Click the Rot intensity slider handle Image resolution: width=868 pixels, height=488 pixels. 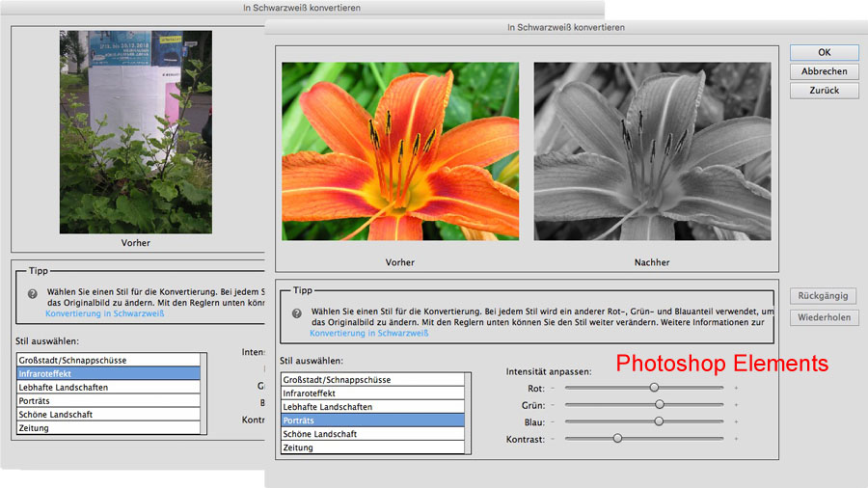(x=654, y=387)
